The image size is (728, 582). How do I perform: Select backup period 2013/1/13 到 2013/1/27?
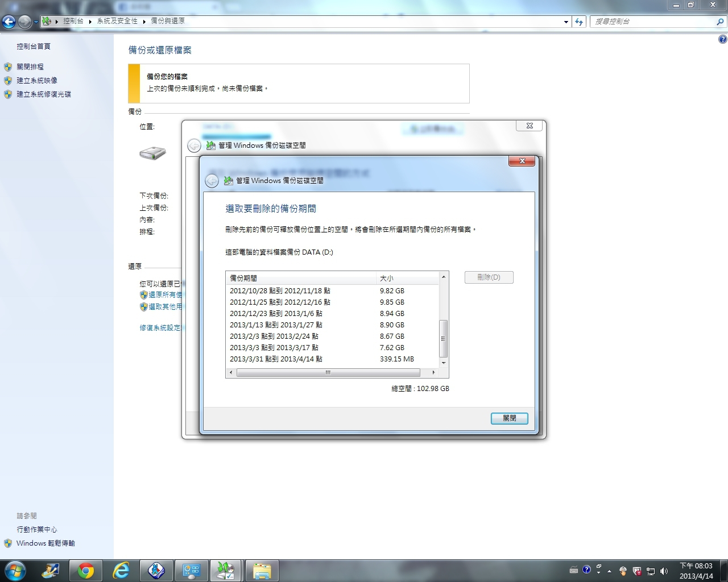(x=333, y=325)
